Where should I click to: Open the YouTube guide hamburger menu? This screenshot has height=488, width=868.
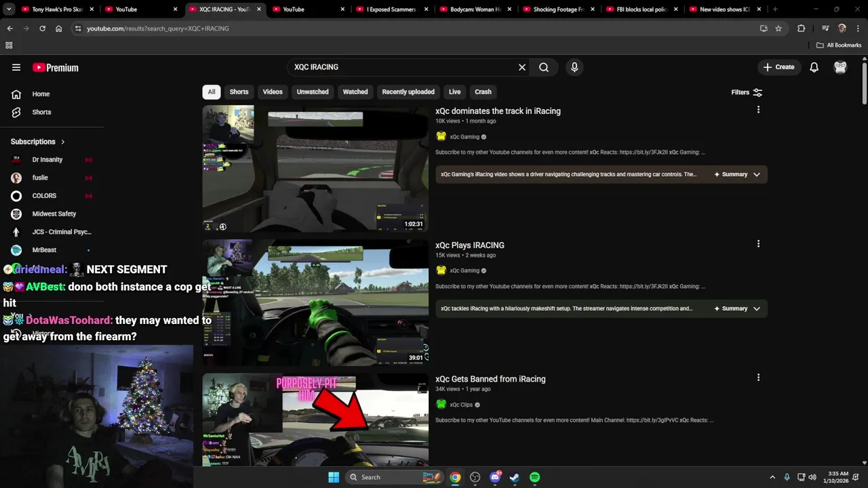16,67
